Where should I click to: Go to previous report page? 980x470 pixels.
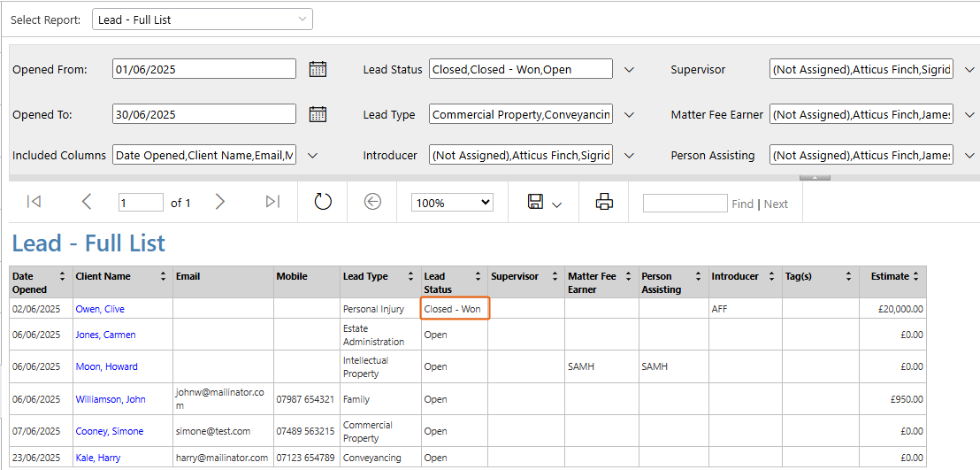(87, 202)
